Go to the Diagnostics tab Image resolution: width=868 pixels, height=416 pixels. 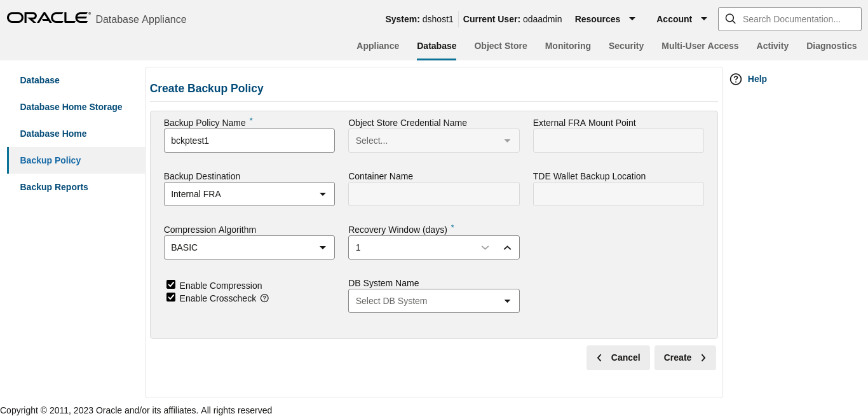[x=831, y=46]
